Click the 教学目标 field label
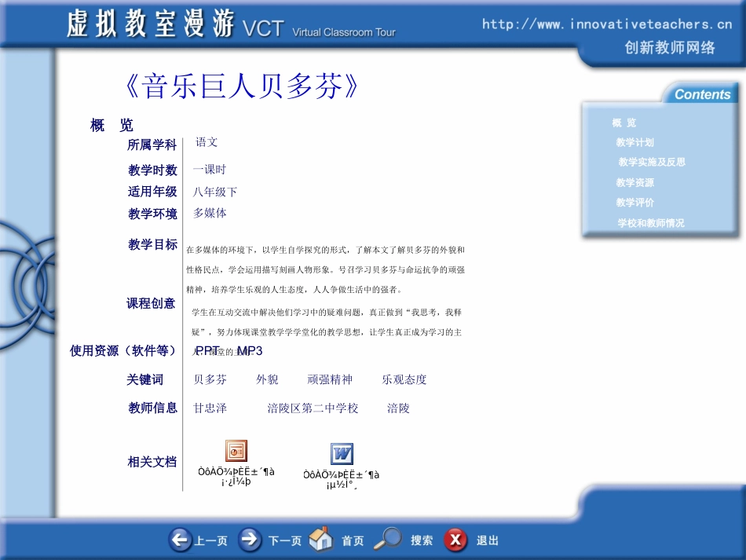 coord(152,244)
